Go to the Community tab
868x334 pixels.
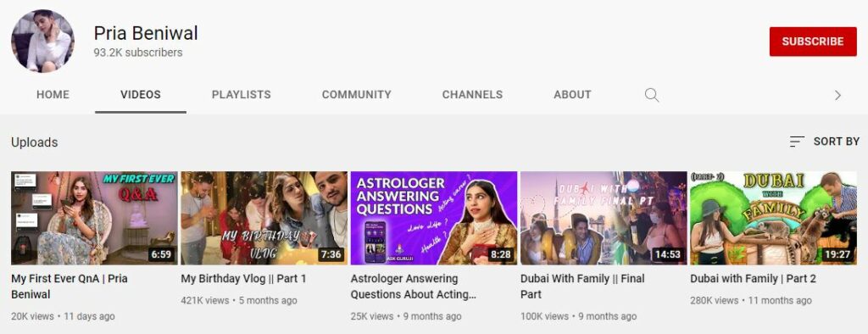tap(357, 95)
